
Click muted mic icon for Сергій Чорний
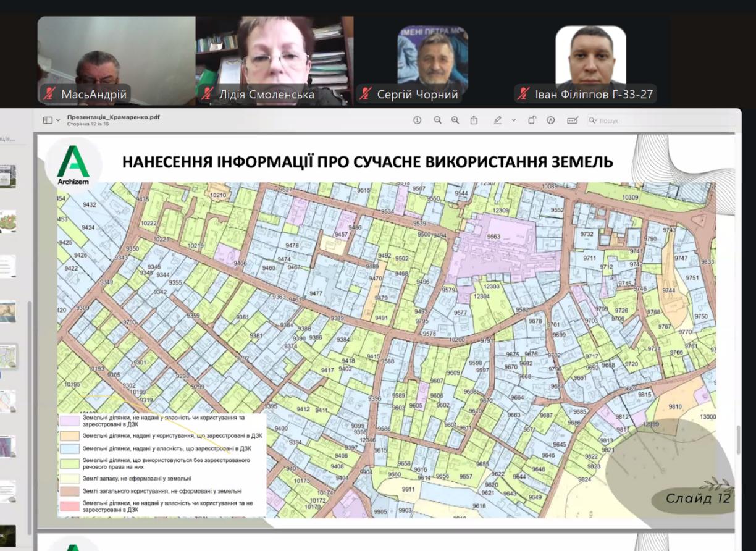tap(366, 95)
